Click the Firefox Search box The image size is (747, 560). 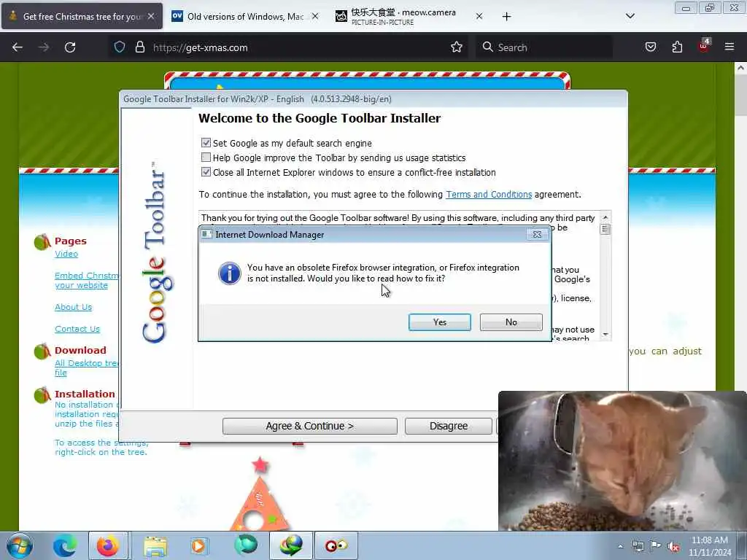(x=544, y=47)
